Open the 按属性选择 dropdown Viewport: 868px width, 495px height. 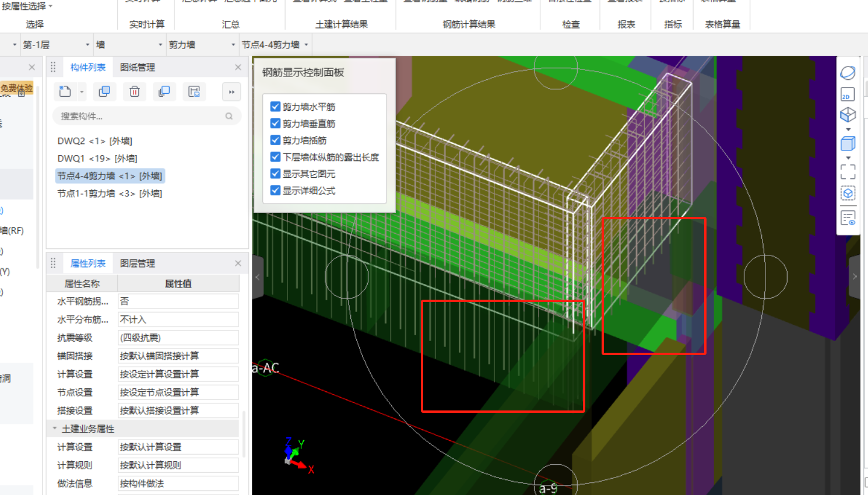coord(27,6)
